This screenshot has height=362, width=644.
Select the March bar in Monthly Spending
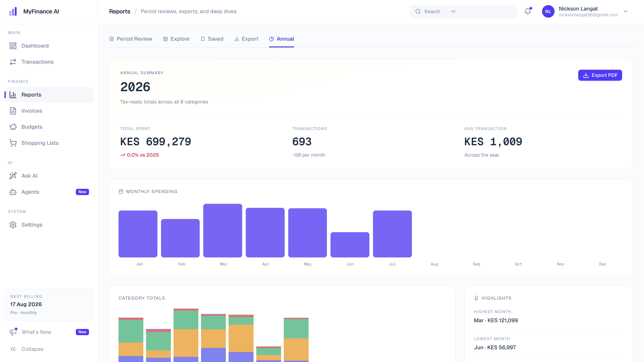pos(222,231)
